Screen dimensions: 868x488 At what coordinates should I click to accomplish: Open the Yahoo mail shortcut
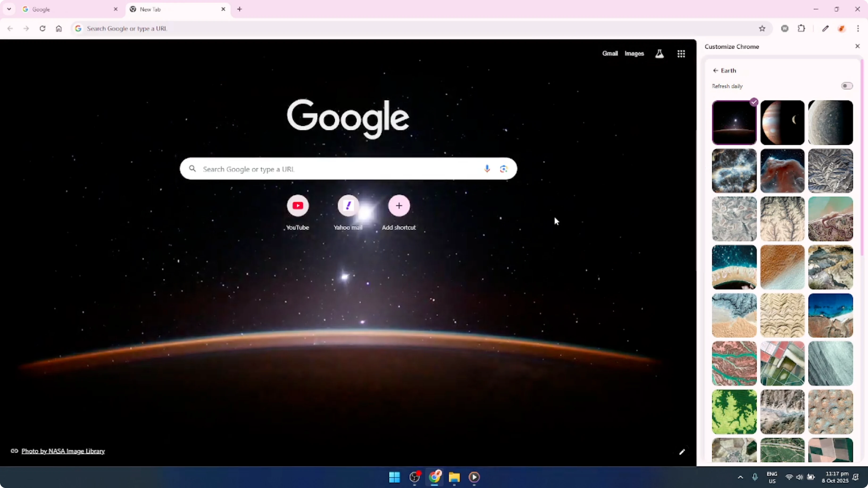tap(348, 206)
